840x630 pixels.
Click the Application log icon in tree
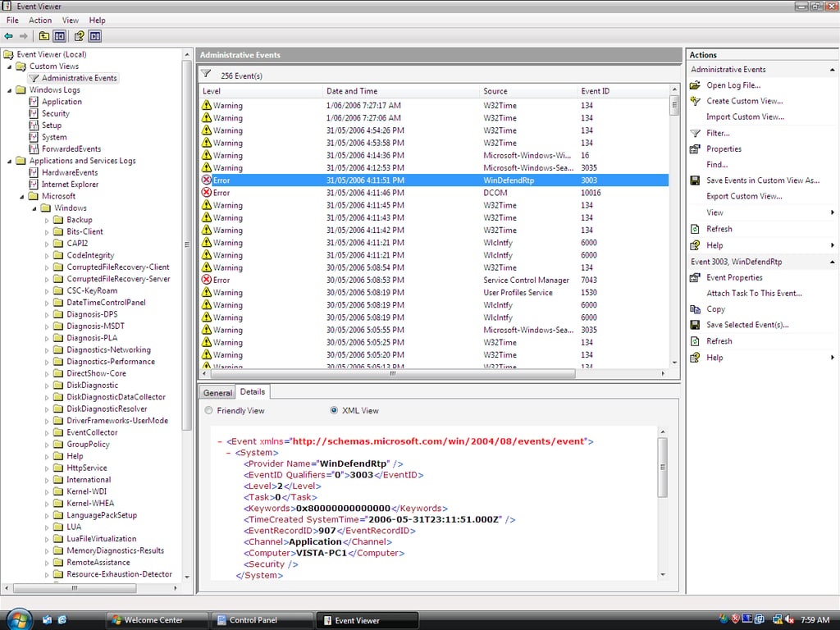34,102
